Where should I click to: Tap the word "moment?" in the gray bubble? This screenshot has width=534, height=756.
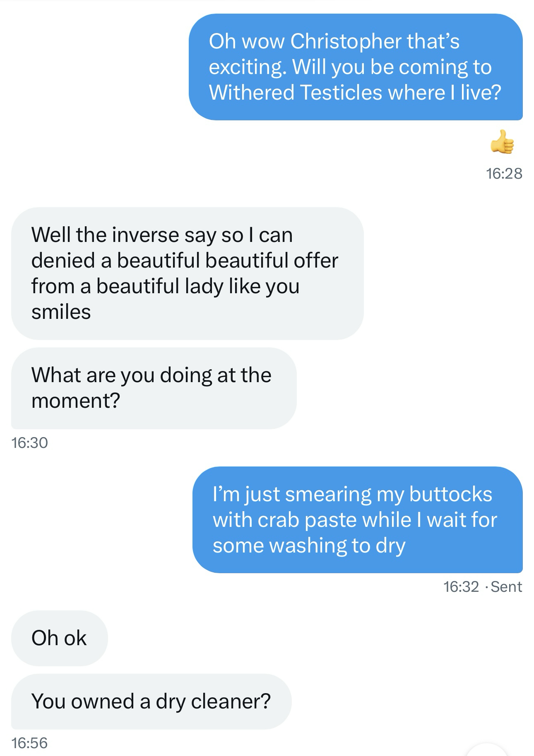76,401
